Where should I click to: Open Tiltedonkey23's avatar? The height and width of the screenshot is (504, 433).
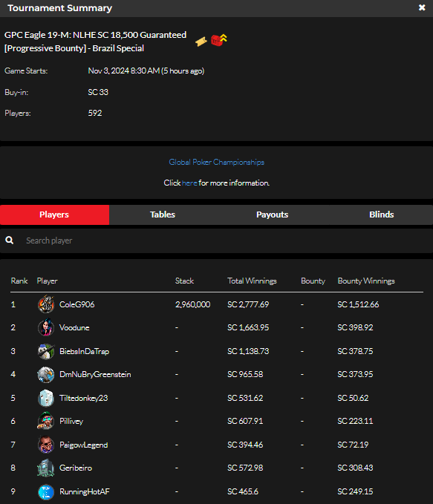point(46,398)
